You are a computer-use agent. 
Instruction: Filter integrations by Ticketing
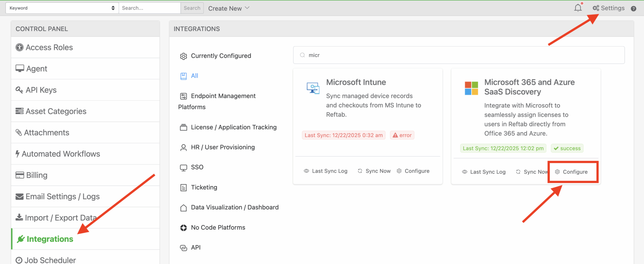199,187
